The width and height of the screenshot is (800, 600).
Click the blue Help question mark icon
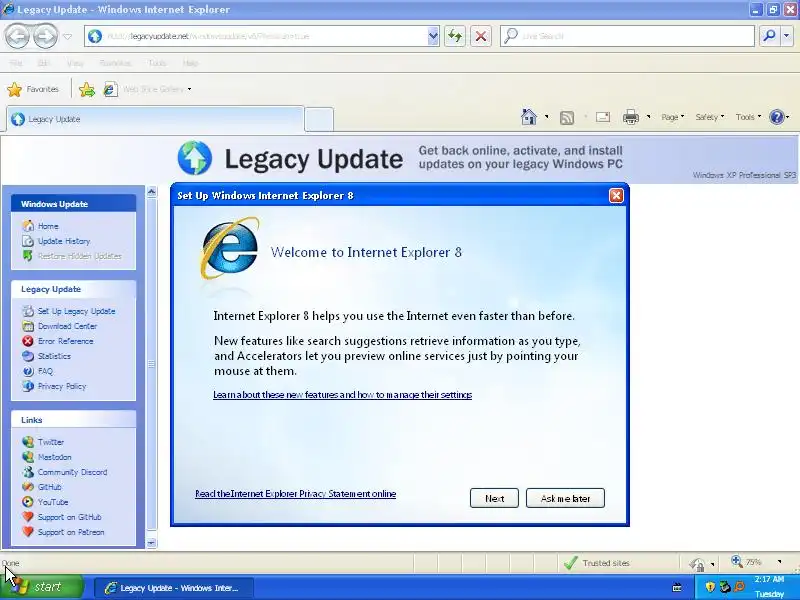[x=777, y=117]
